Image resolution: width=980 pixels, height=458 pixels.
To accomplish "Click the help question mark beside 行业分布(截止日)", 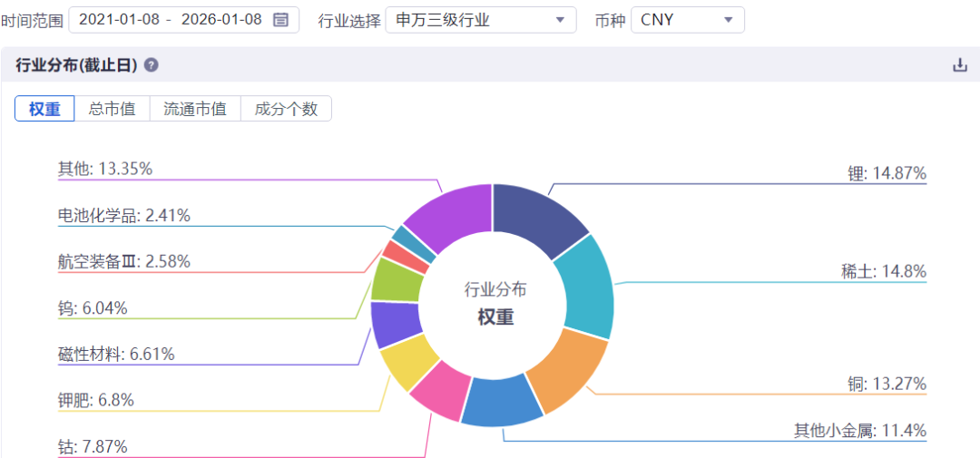I will pos(151,65).
